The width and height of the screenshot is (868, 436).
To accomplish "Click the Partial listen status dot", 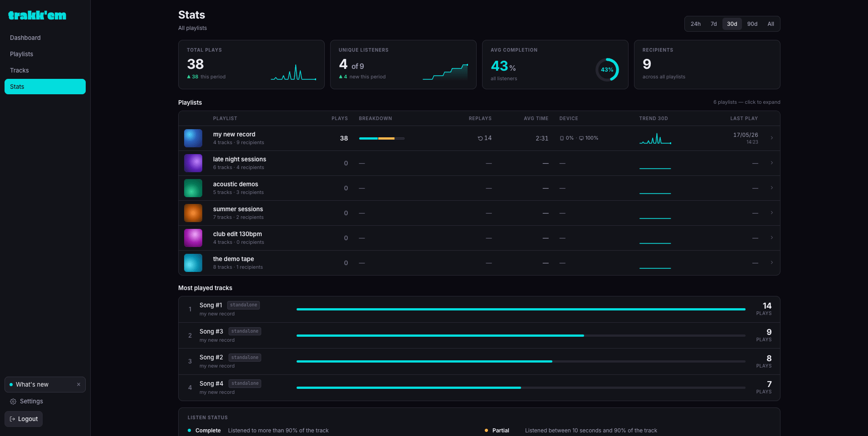I will [x=487, y=431].
